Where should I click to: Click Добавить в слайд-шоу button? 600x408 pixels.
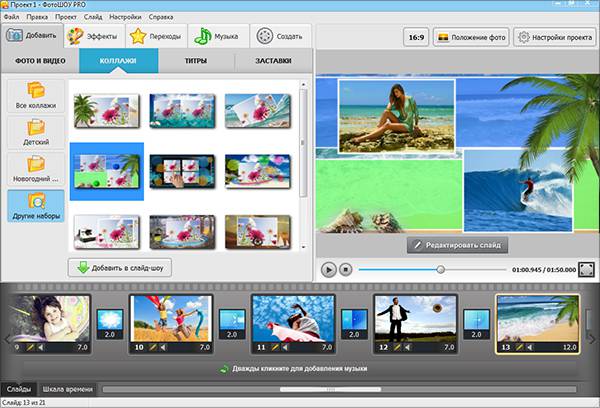tap(120, 268)
